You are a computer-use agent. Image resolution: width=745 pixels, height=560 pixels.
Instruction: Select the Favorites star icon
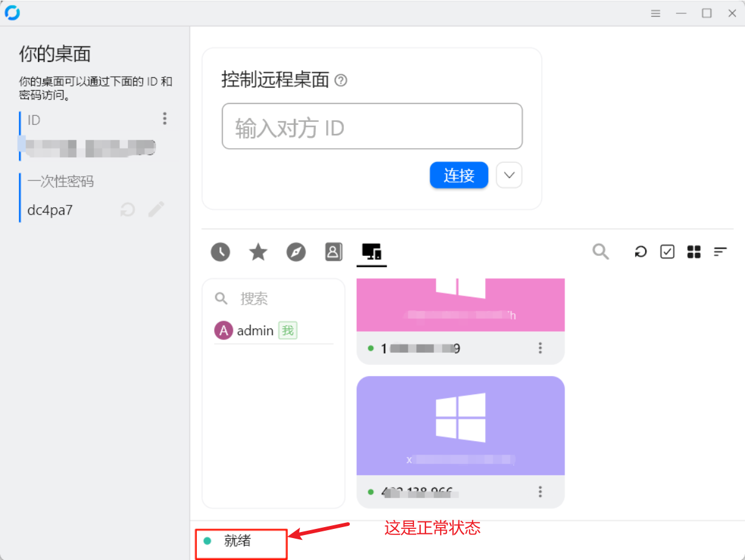pyautogui.click(x=258, y=252)
